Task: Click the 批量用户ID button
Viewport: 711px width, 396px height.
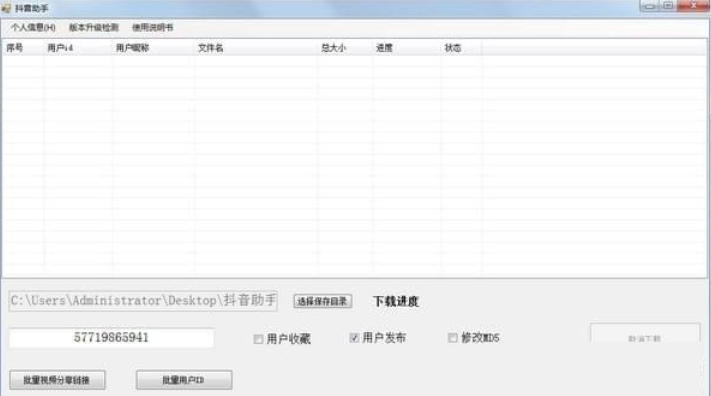Action: [184, 380]
